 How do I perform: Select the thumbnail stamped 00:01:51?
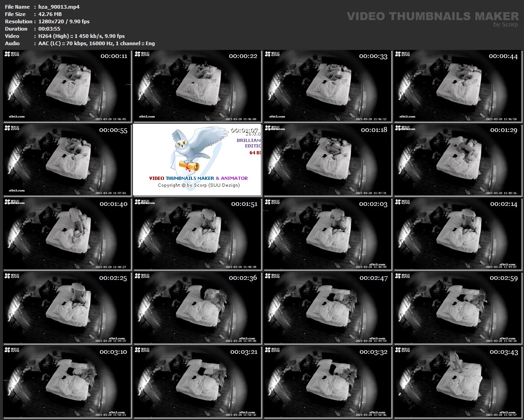[197, 234]
